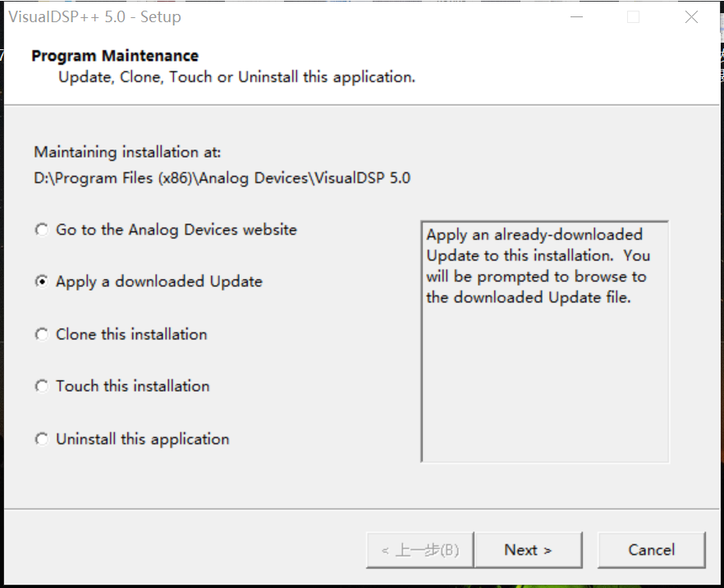Viewport: 724px width, 588px height.
Task: Minimize the setup window
Action: point(576,16)
